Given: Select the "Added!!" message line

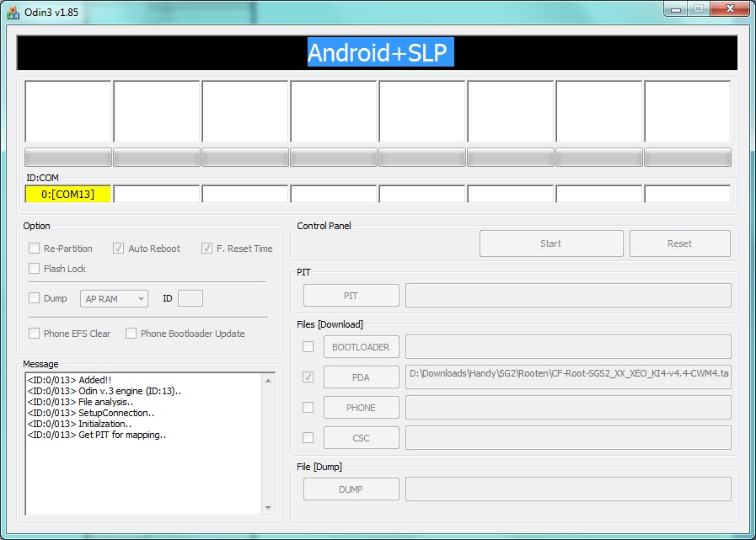Looking at the screenshot, I should point(70,380).
